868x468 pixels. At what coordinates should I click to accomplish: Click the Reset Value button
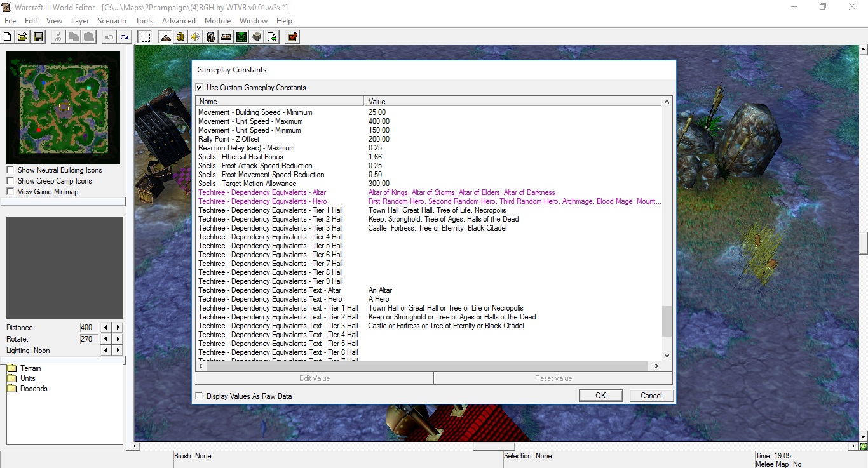pos(553,378)
